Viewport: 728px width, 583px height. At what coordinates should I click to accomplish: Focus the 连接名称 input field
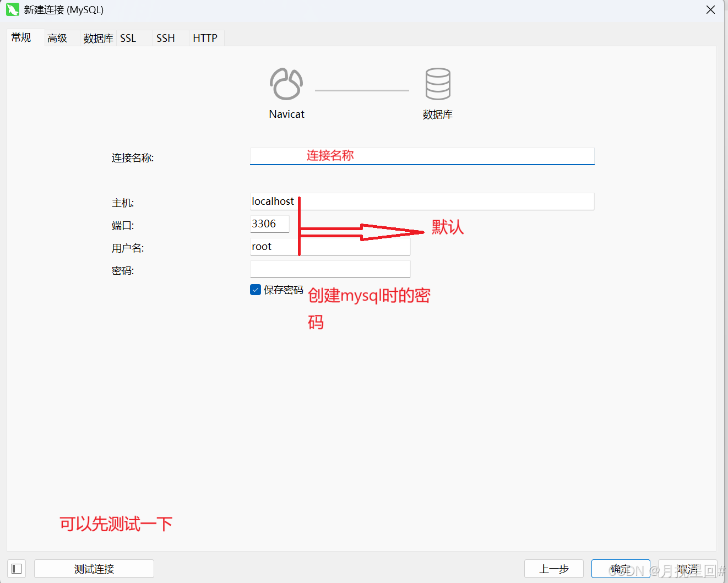click(x=422, y=156)
